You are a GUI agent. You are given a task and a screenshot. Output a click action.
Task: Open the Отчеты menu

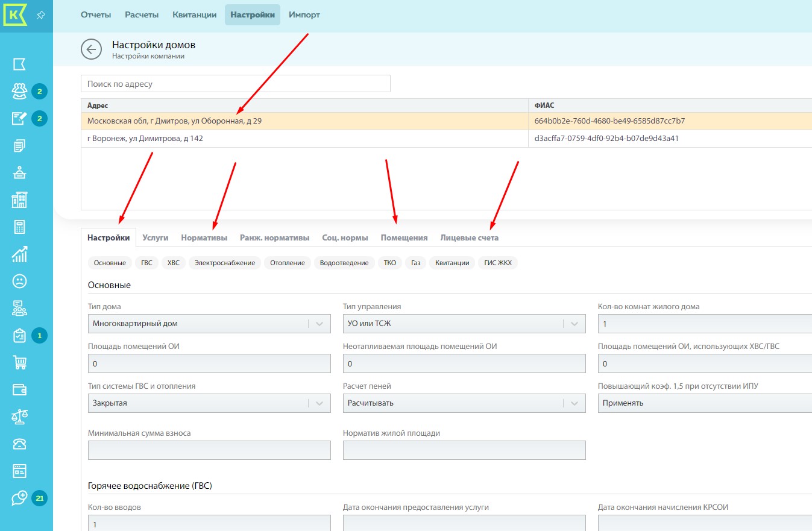click(96, 15)
